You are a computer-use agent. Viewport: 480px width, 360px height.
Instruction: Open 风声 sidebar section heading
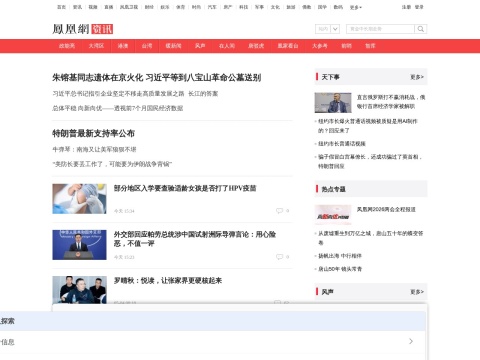point(327,292)
